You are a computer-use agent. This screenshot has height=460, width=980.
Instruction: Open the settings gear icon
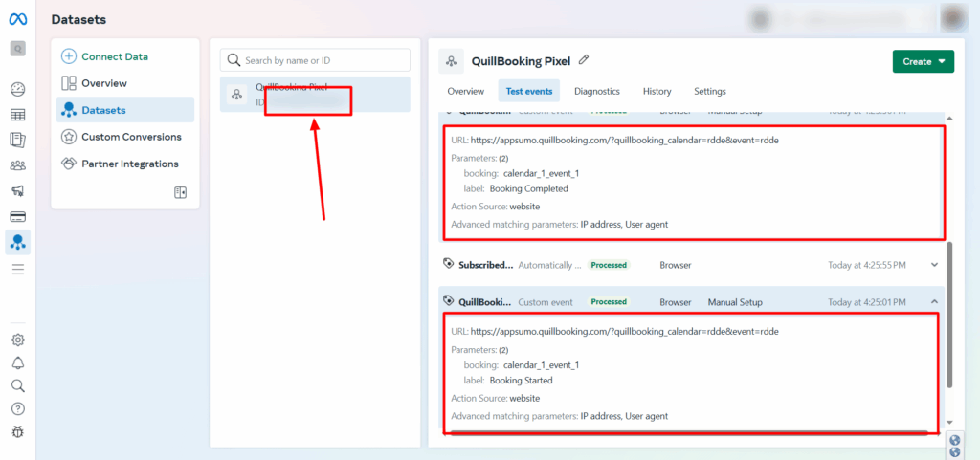pyautogui.click(x=17, y=340)
